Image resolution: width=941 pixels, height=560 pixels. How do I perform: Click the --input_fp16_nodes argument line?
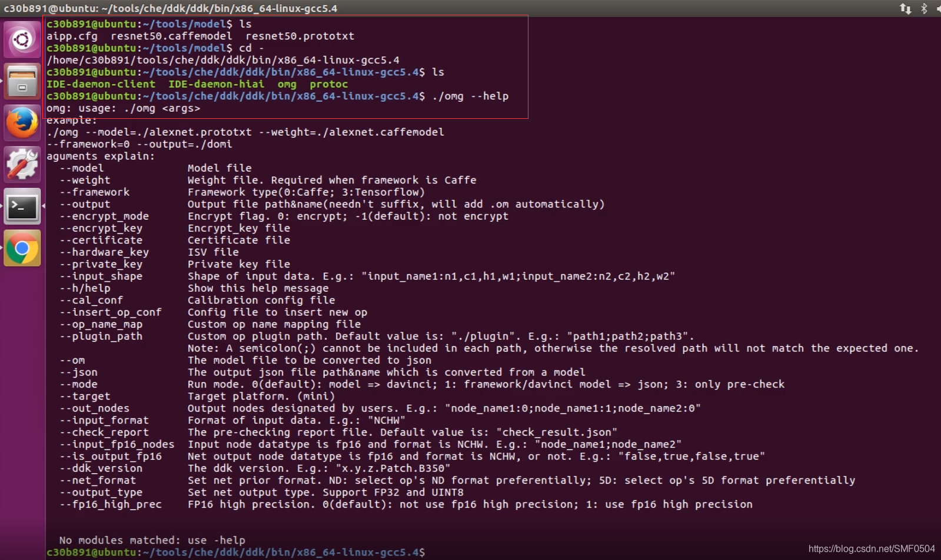(x=371, y=444)
